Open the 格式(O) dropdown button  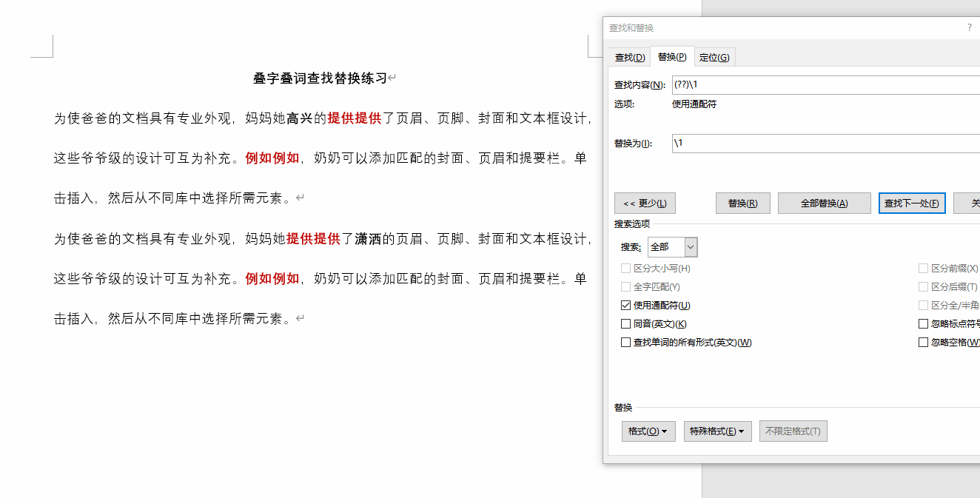pyautogui.click(x=648, y=431)
